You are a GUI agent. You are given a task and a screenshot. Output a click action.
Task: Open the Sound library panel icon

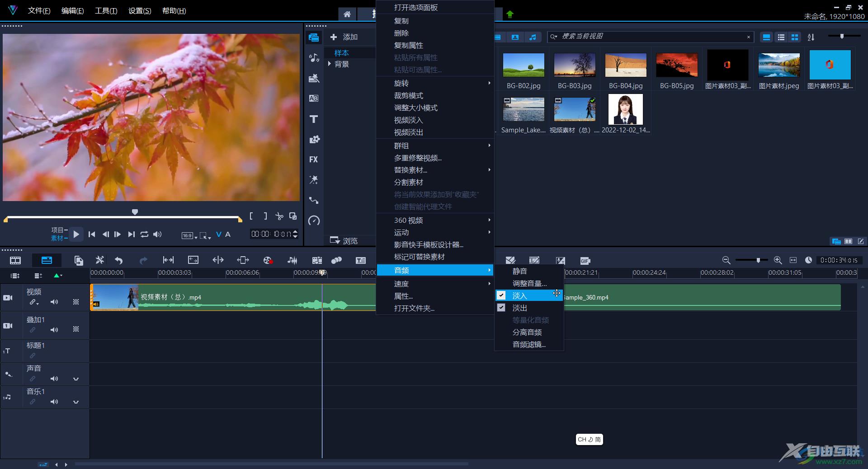314,58
